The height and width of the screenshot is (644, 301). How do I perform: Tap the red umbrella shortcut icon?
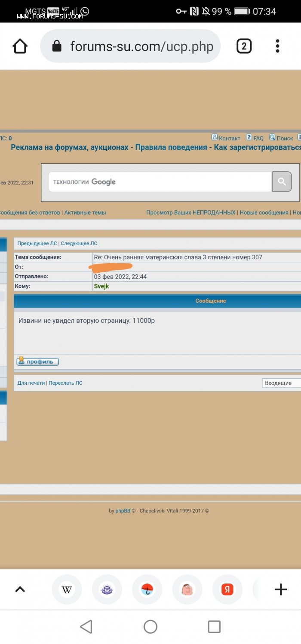(147, 589)
